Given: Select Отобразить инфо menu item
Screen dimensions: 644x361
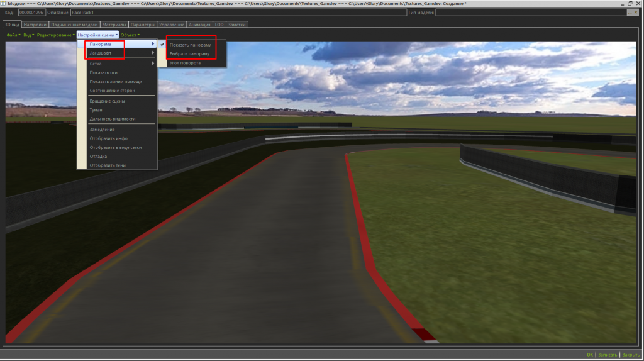Looking at the screenshot, I should coord(118,138).
